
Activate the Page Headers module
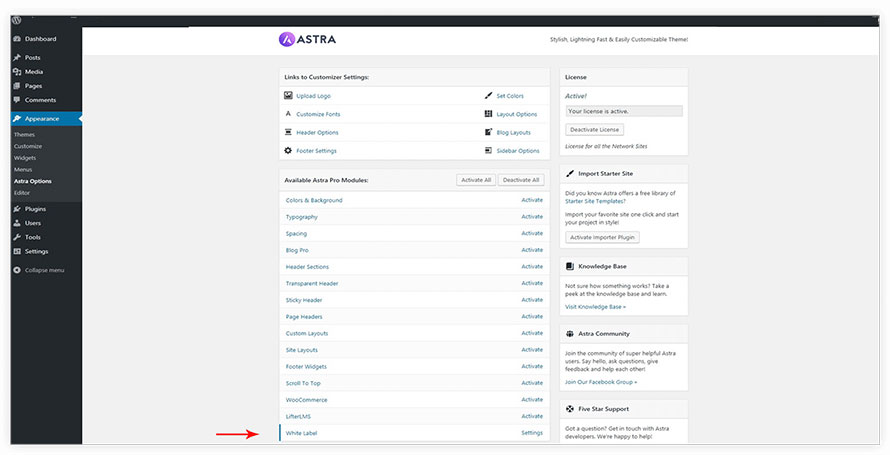[x=532, y=316]
